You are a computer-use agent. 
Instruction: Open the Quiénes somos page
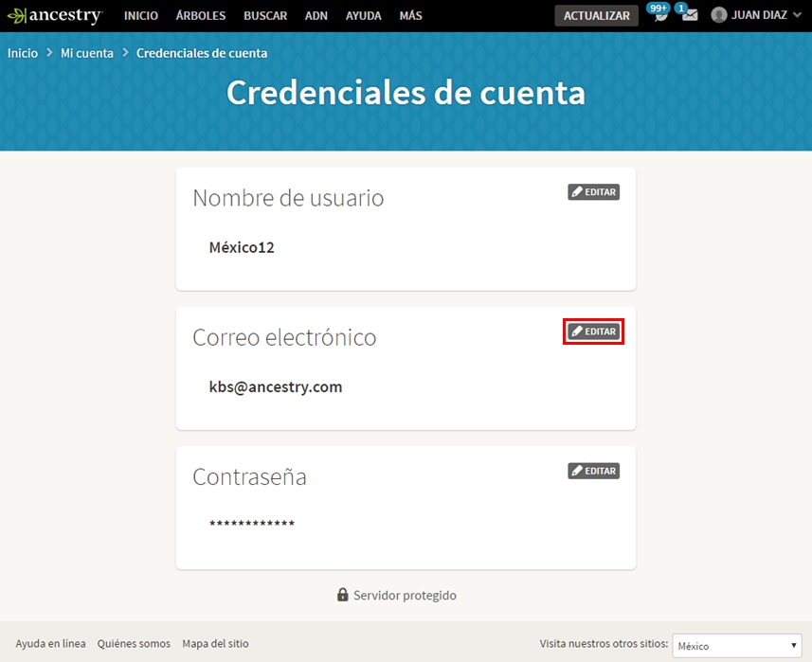click(134, 643)
